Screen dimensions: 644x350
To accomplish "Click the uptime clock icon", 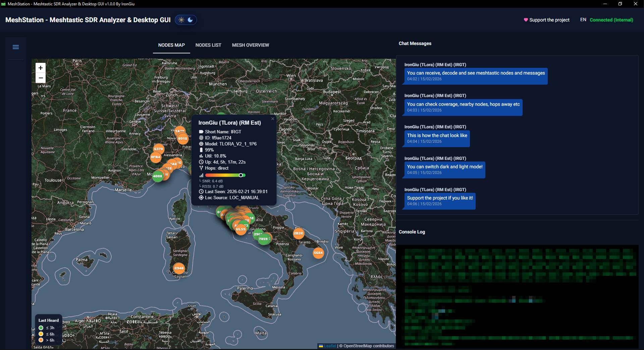I will (201, 162).
